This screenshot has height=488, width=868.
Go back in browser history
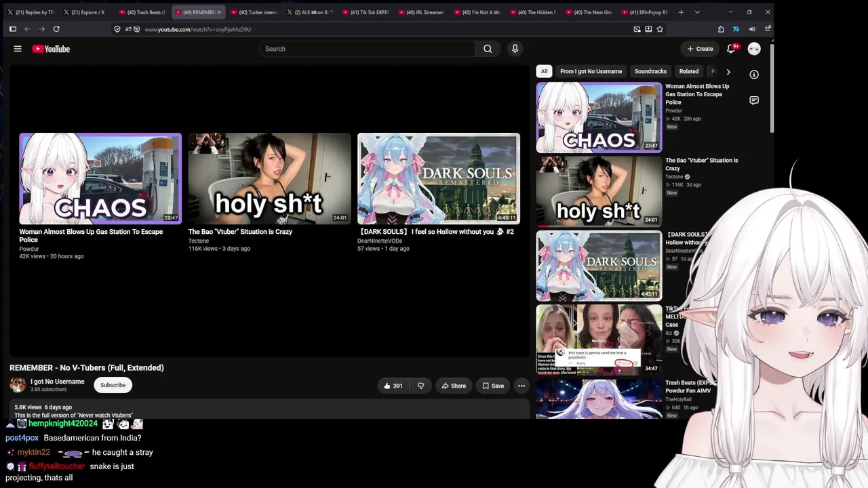pyautogui.click(x=27, y=29)
